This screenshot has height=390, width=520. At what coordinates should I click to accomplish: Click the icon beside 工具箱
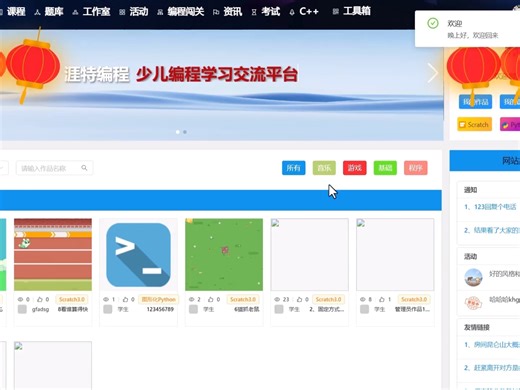336,12
